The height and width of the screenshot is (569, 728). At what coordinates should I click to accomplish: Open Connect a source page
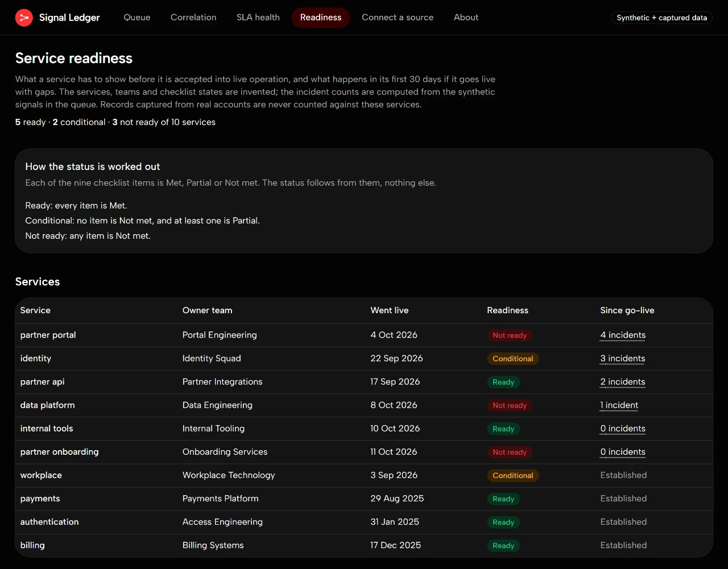[398, 18]
